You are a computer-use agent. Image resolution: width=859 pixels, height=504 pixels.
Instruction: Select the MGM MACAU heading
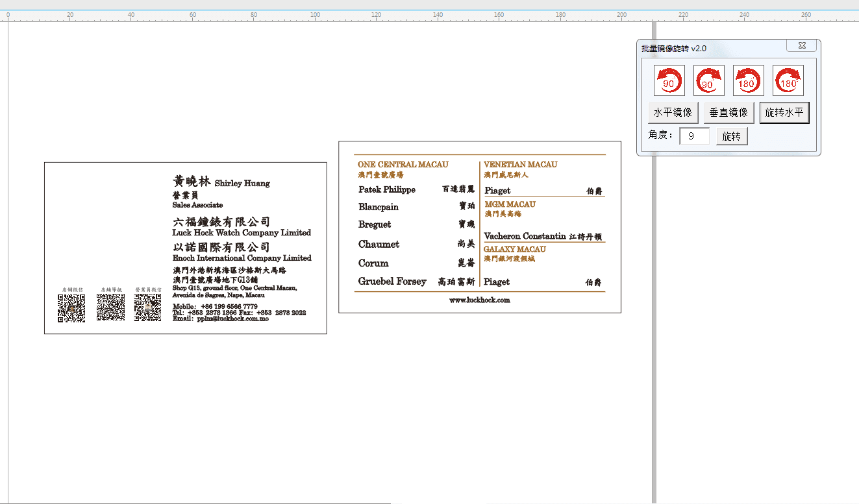510,204
